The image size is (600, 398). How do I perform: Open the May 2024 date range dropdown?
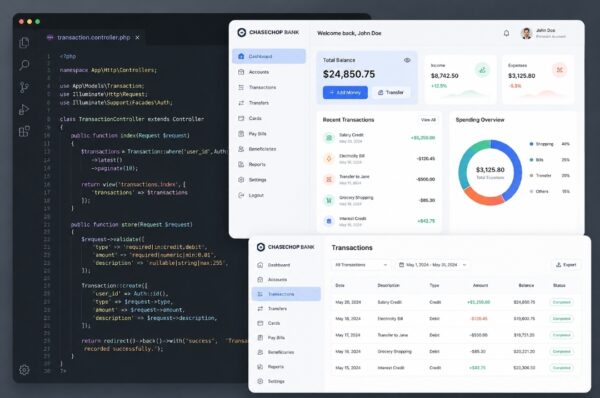(432, 265)
